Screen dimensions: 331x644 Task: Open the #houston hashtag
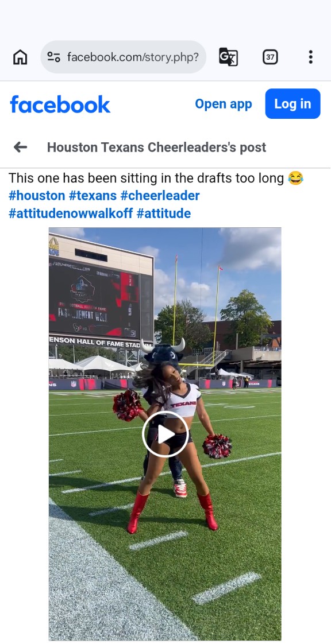coord(37,196)
